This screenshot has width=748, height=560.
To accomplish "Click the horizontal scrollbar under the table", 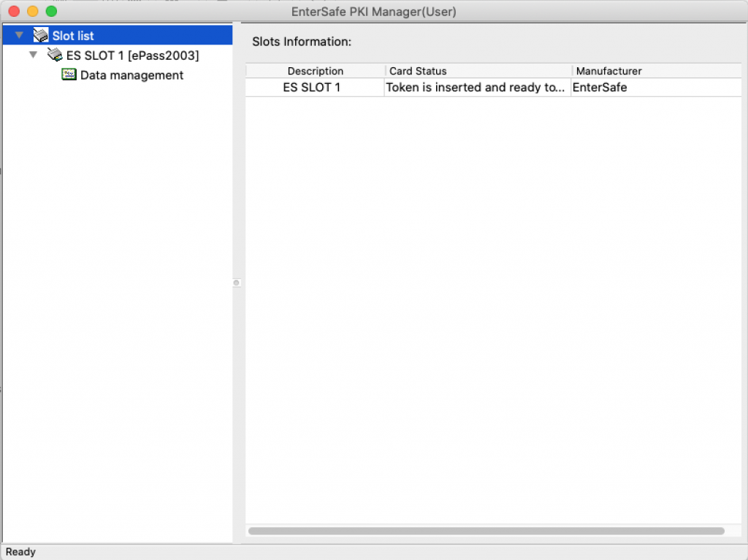I will 486,531.
